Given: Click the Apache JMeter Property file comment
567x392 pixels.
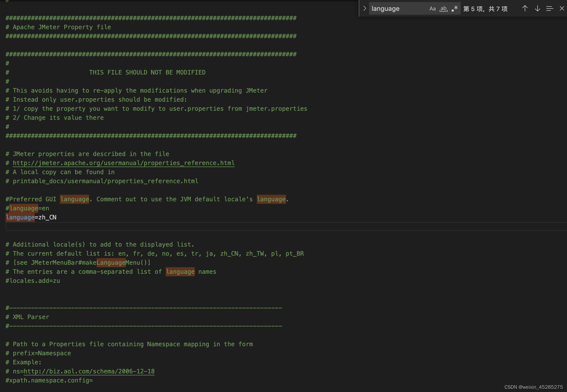Looking at the screenshot, I should click(x=58, y=27).
